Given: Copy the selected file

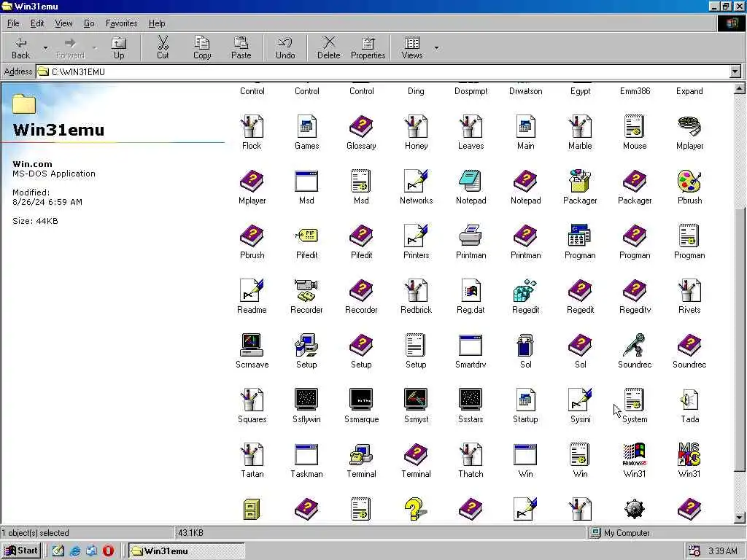Looking at the screenshot, I should click(202, 48).
